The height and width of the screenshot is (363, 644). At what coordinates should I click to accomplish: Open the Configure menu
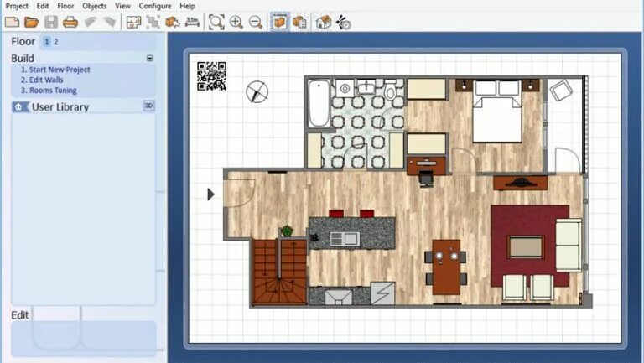click(154, 6)
